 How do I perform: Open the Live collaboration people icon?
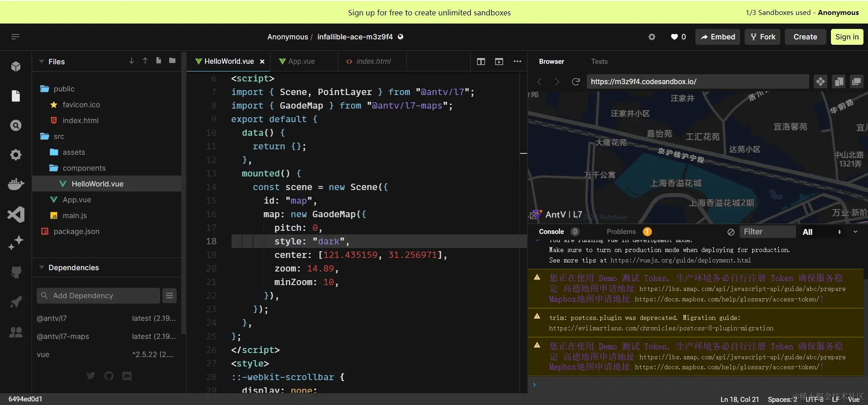point(16,332)
